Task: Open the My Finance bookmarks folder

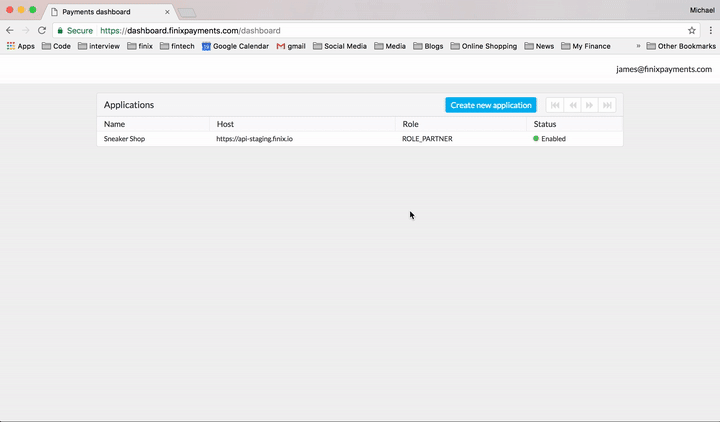Action: pyautogui.click(x=585, y=46)
